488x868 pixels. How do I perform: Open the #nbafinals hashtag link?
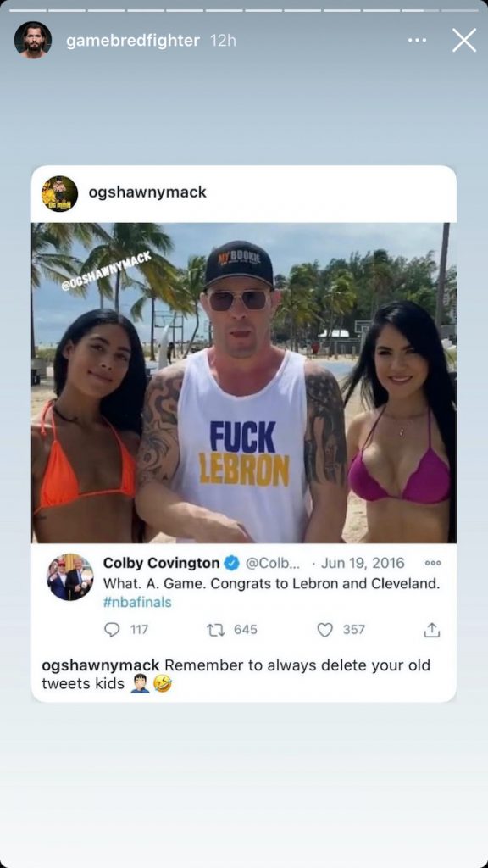point(137,603)
